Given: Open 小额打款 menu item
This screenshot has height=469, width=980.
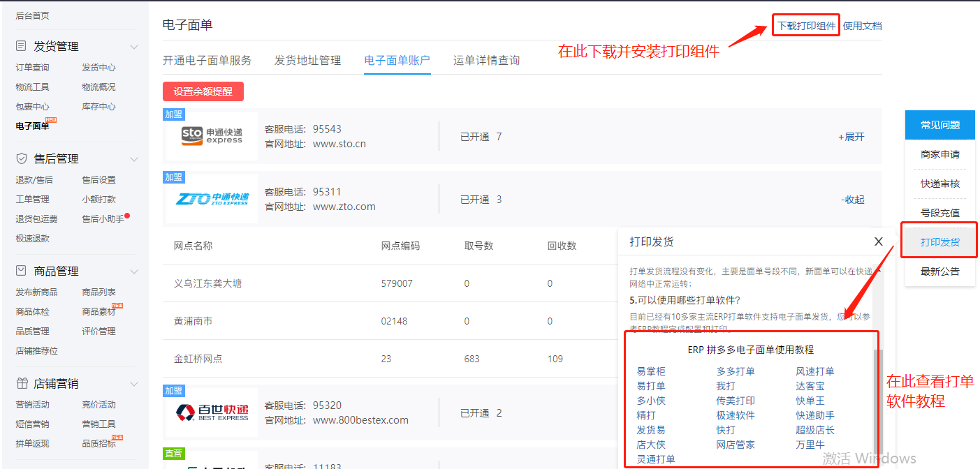Looking at the screenshot, I should 98,200.
